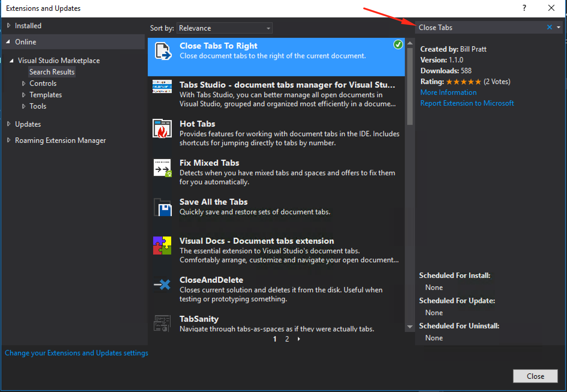Select the Tabs Studio extension title
Image resolution: width=567 pixels, height=392 pixels.
coord(287,85)
